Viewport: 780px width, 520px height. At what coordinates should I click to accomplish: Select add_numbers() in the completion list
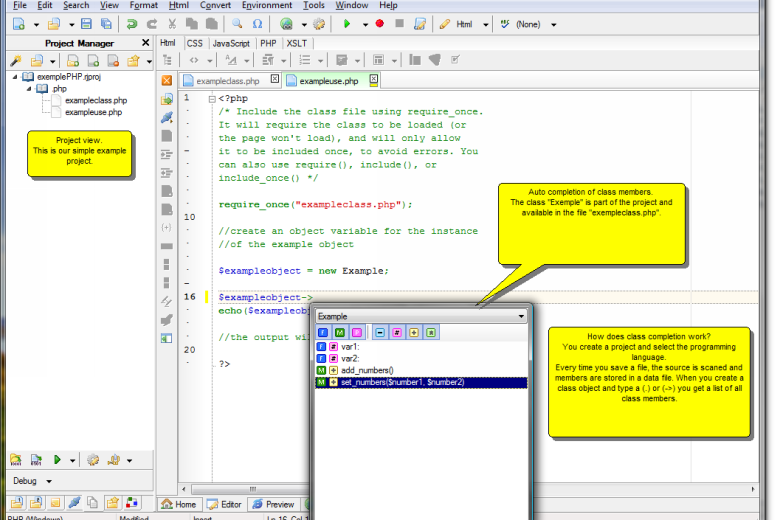coord(421,370)
